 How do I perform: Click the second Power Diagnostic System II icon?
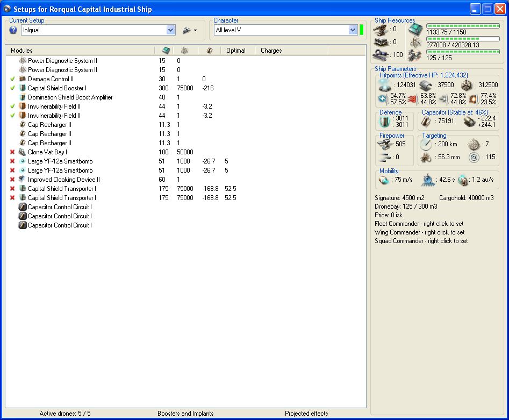[23, 69]
